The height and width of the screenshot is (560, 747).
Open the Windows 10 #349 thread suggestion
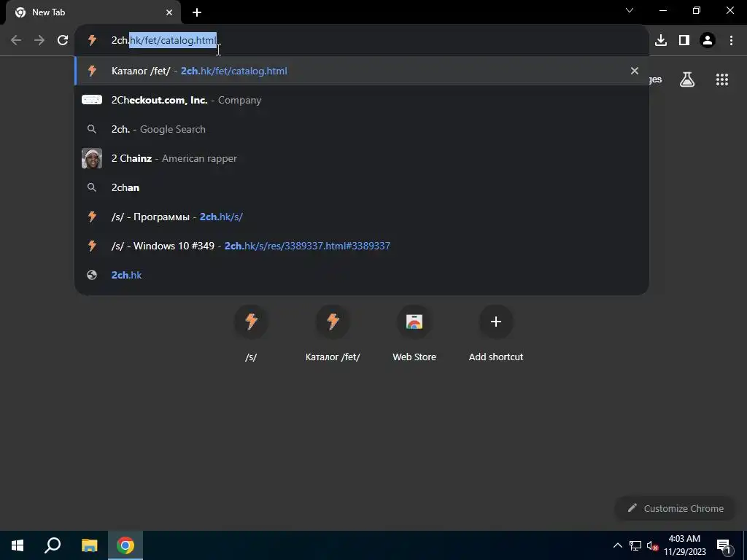(x=362, y=246)
